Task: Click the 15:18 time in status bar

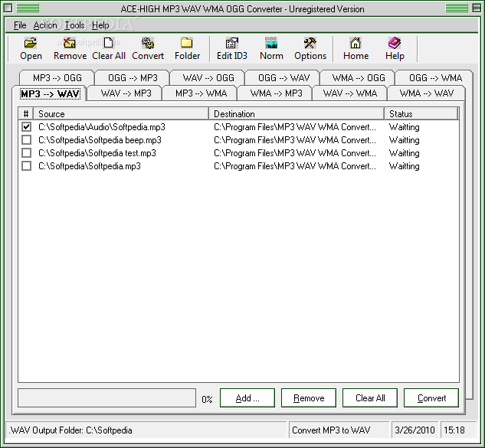Action: click(x=454, y=430)
